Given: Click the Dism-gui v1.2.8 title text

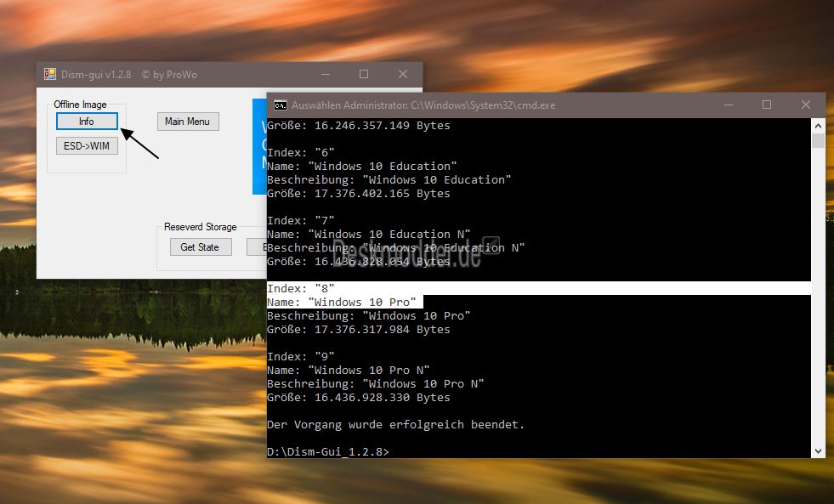Looking at the screenshot, I should click(x=96, y=75).
